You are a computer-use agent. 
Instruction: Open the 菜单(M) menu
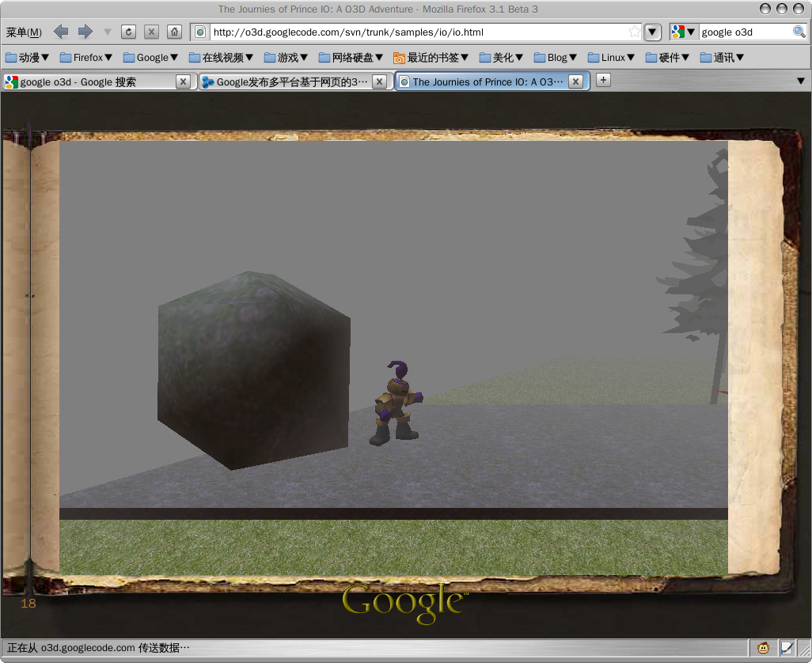coord(24,32)
